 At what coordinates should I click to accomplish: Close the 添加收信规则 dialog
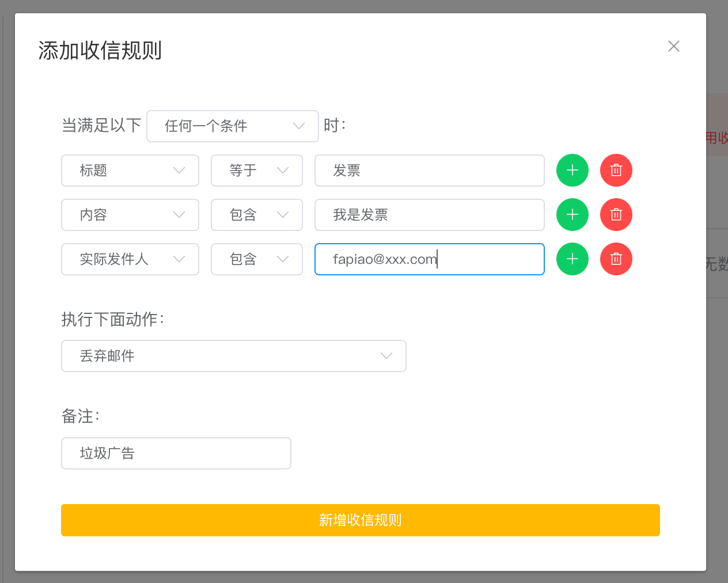tap(674, 46)
